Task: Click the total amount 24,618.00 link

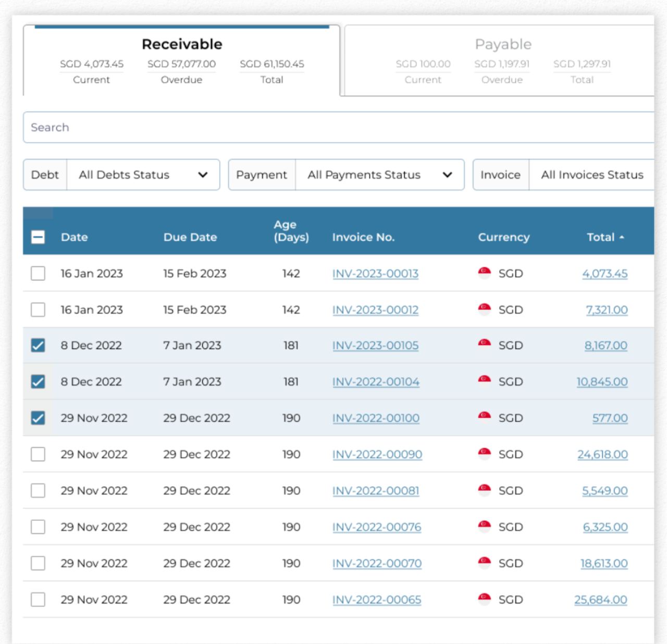Action: pos(602,454)
